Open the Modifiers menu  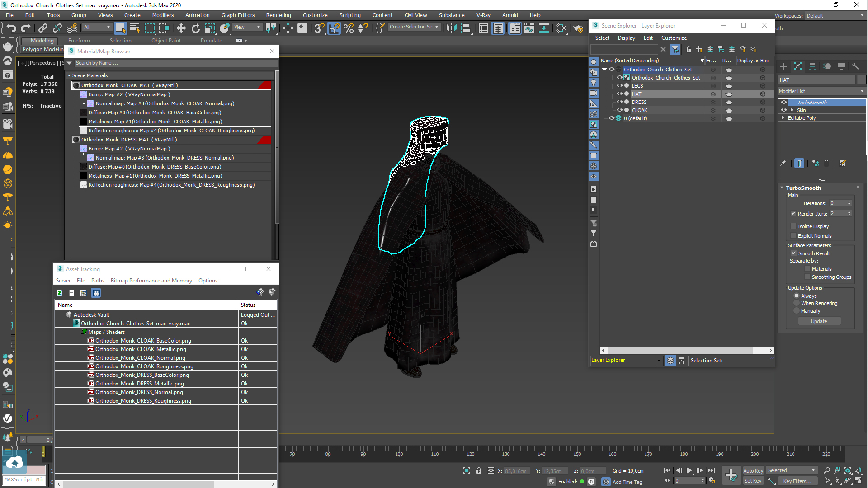pyautogui.click(x=163, y=15)
